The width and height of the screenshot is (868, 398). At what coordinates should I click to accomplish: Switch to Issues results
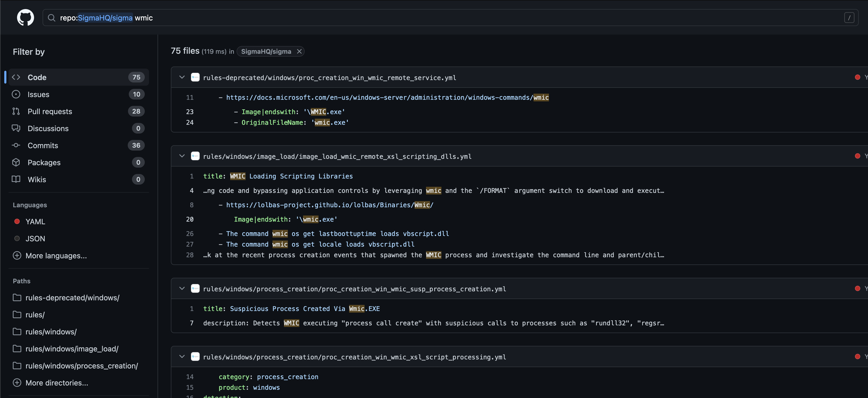coord(38,94)
